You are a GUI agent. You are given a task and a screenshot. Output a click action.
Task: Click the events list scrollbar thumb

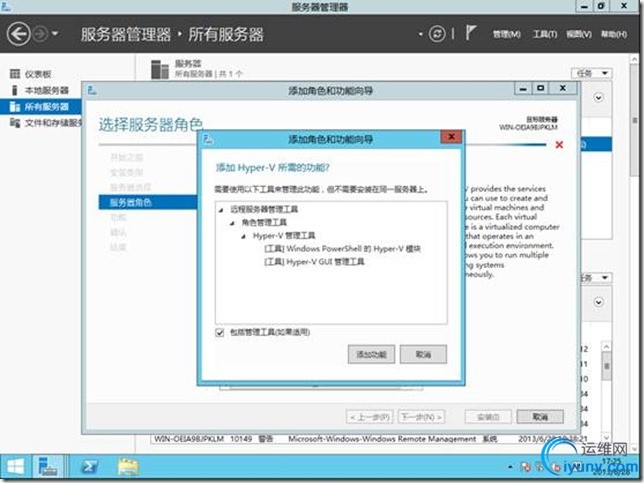606,366
